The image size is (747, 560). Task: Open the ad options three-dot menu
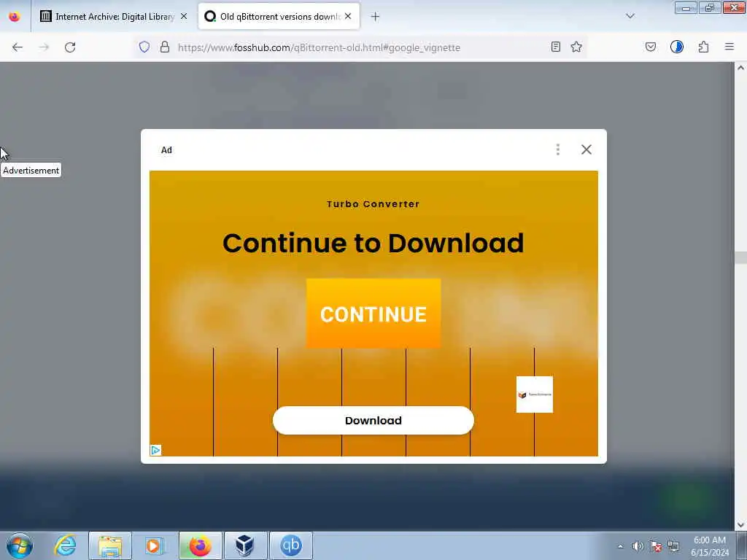[558, 149]
